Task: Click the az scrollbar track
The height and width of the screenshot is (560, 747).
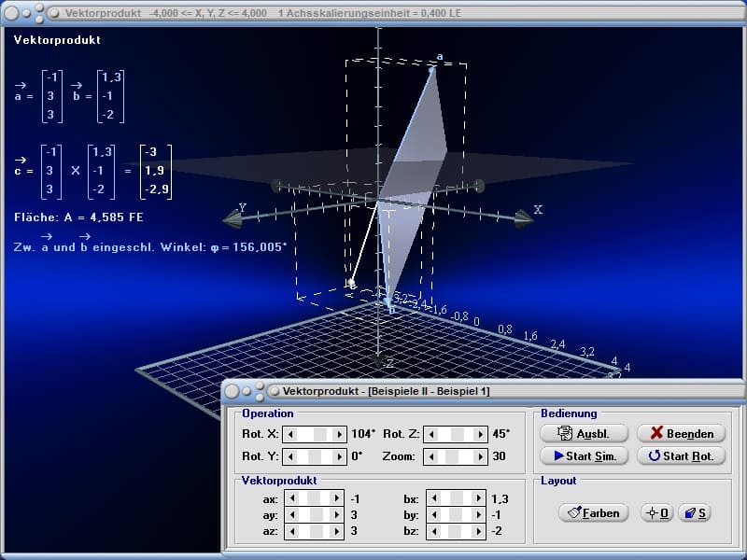Action: [x=316, y=531]
